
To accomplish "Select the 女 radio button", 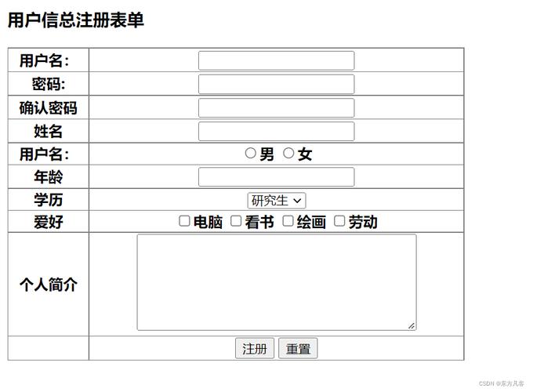I will click(288, 154).
